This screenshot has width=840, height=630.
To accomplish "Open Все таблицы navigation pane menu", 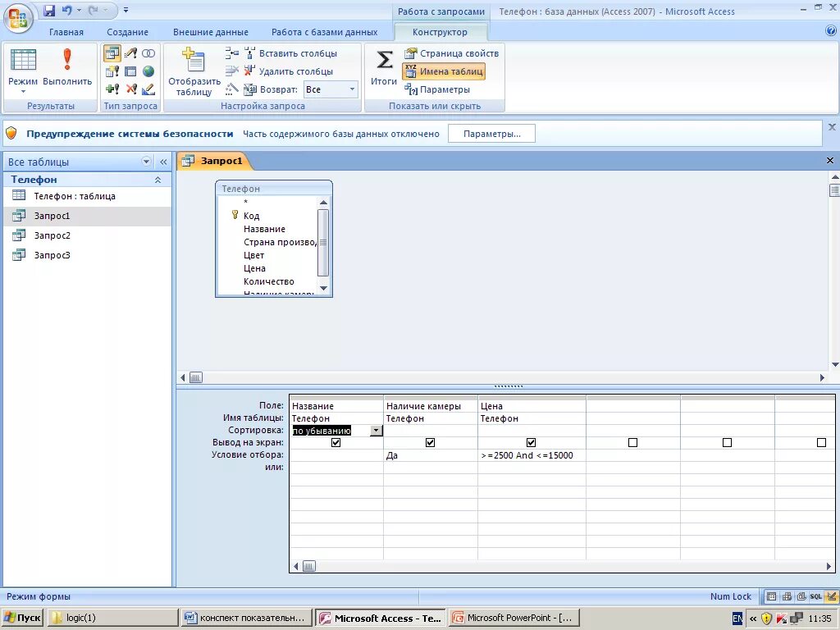I will tap(146, 162).
